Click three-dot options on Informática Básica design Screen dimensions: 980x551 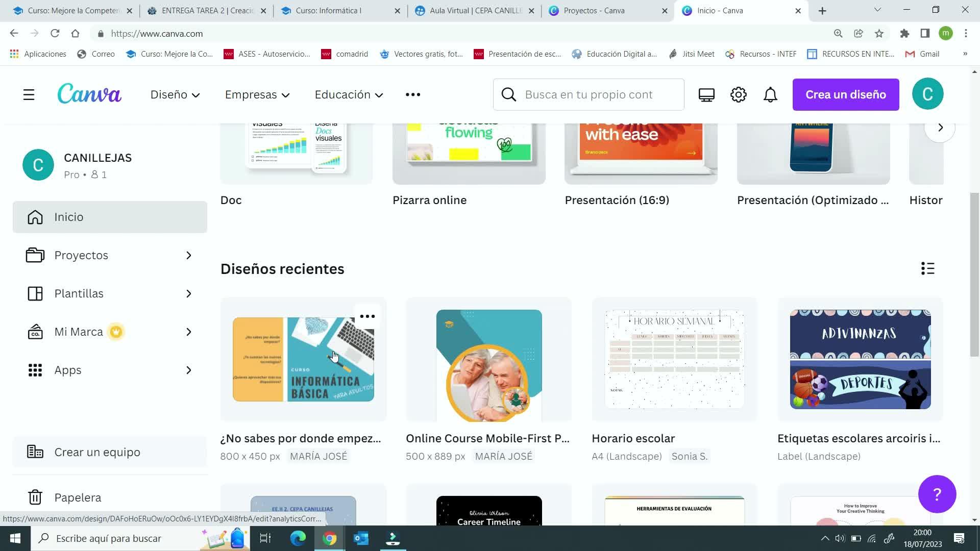[367, 316]
